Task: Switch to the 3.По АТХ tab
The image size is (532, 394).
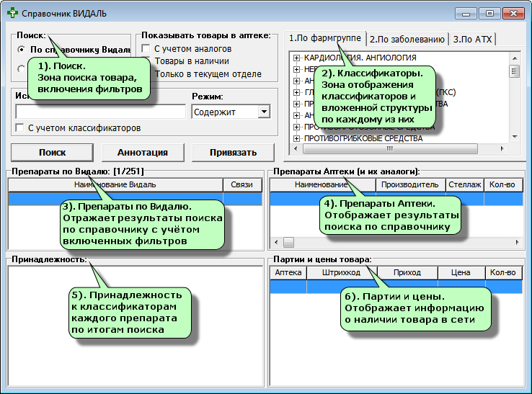Action: (x=473, y=40)
